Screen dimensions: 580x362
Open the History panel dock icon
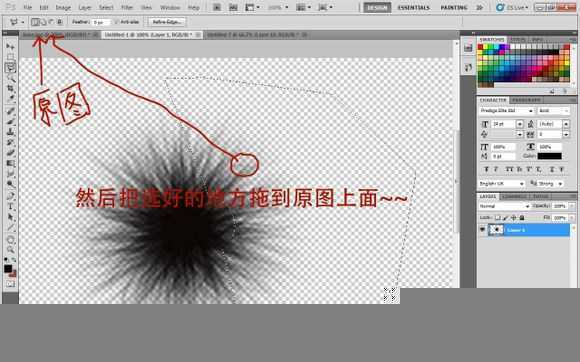(x=468, y=48)
